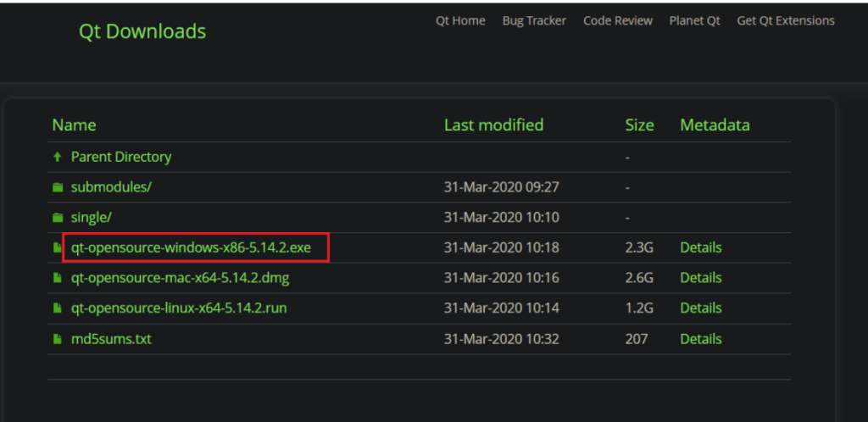Sort the listing by the Name column
This screenshot has width=868, height=422.
pyautogui.click(x=75, y=125)
